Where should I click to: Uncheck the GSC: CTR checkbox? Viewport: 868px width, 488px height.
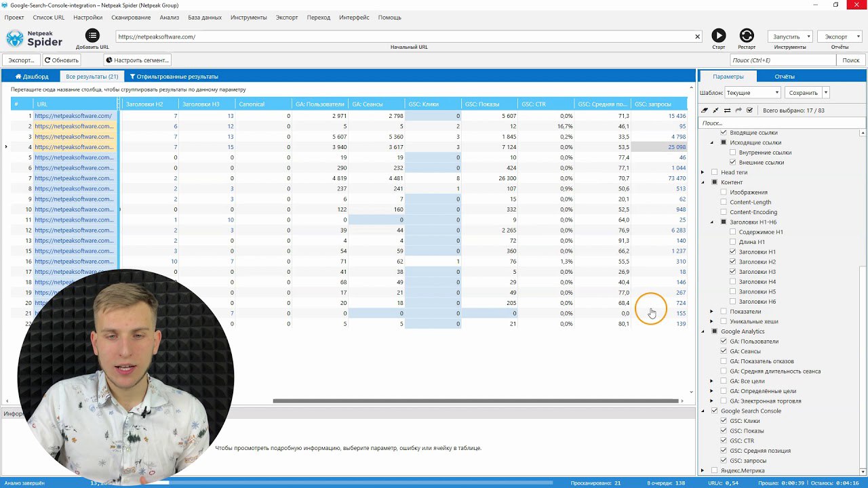[x=724, y=441]
